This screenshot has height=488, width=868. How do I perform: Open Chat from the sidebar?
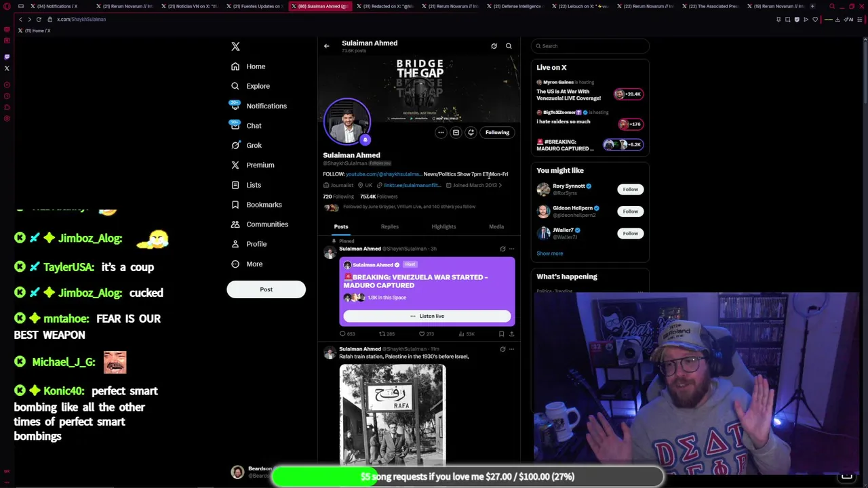[x=246, y=125]
